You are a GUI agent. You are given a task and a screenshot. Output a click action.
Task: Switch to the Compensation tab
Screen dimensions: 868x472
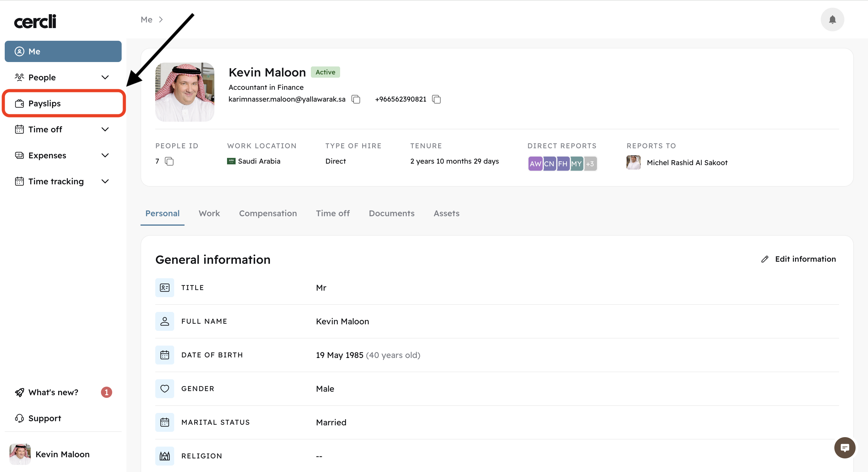(x=268, y=214)
